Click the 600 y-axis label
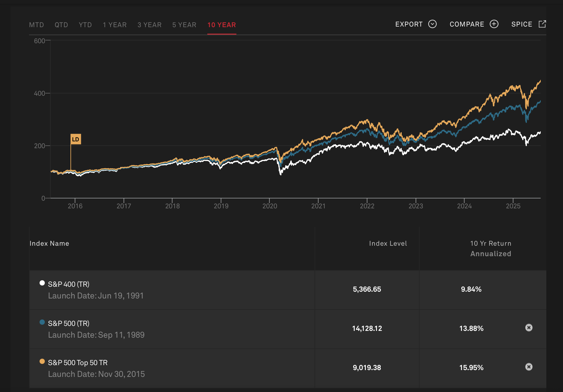 [39, 41]
